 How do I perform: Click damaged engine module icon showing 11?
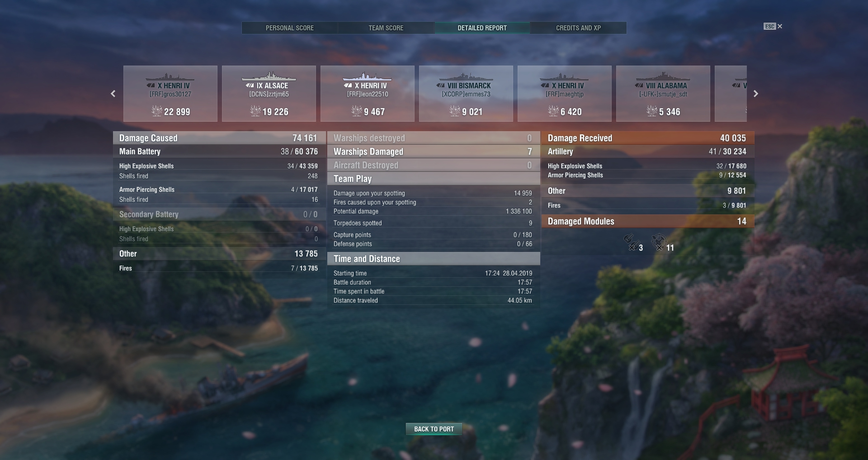click(659, 242)
